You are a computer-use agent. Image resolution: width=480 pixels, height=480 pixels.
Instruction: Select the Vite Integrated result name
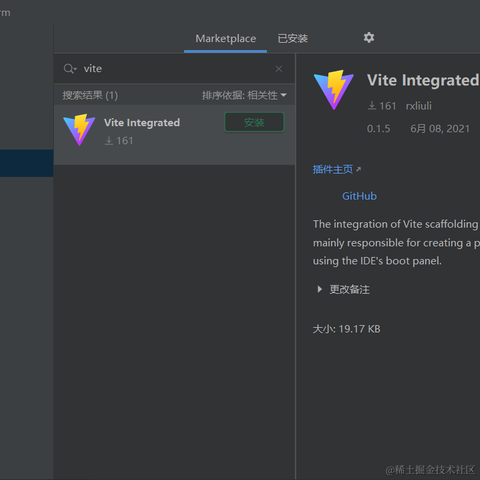click(x=142, y=123)
